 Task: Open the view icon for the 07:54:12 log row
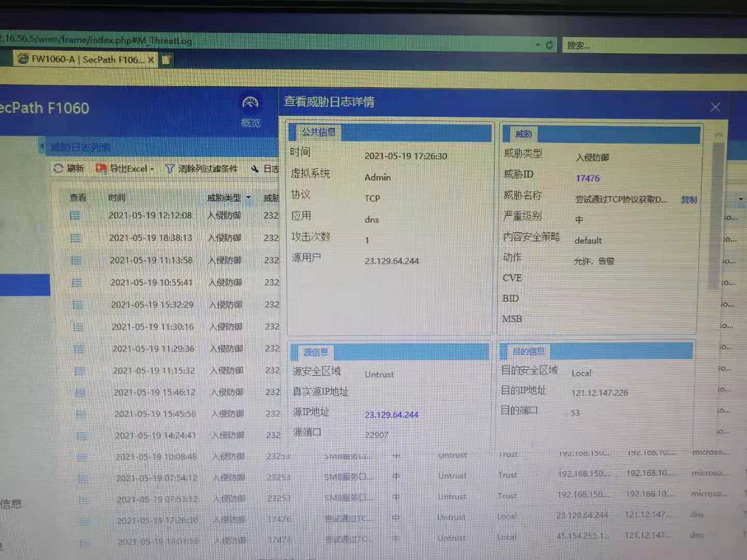click(x=83, y=479)
